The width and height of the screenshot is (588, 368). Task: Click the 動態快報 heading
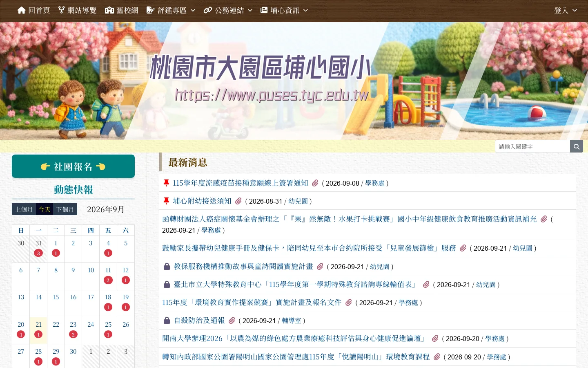point(73,190)
